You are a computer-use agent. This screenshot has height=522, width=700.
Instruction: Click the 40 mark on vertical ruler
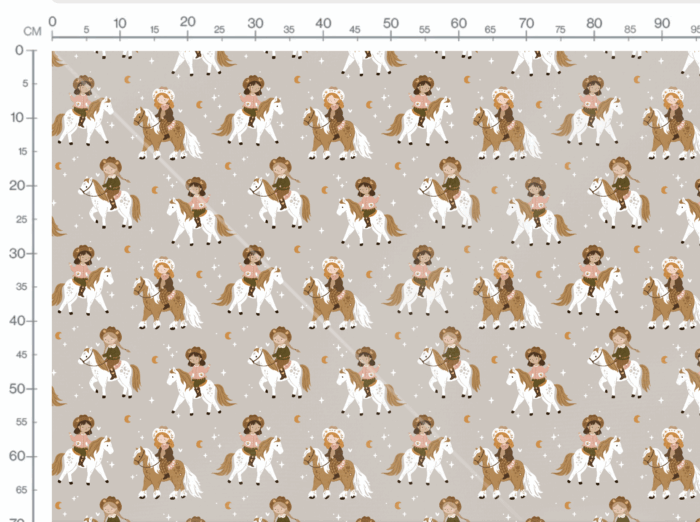17,321
